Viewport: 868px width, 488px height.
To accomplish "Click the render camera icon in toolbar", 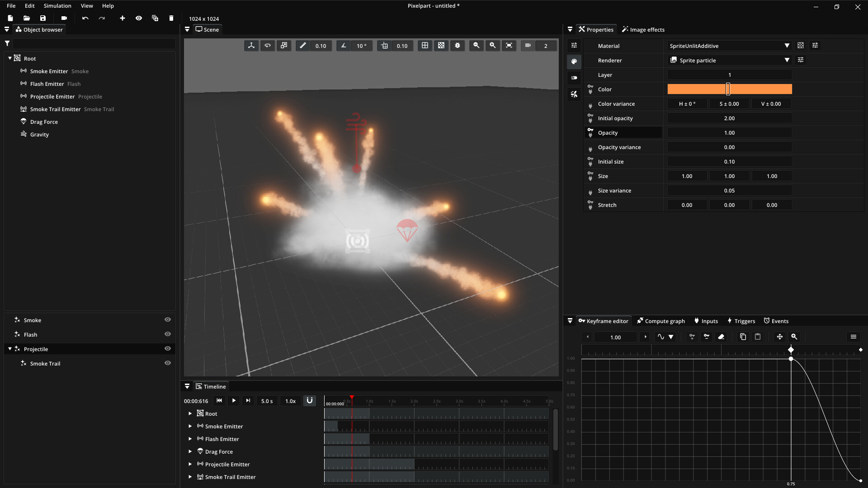I will pyautogui.click(x=64, y=19).
